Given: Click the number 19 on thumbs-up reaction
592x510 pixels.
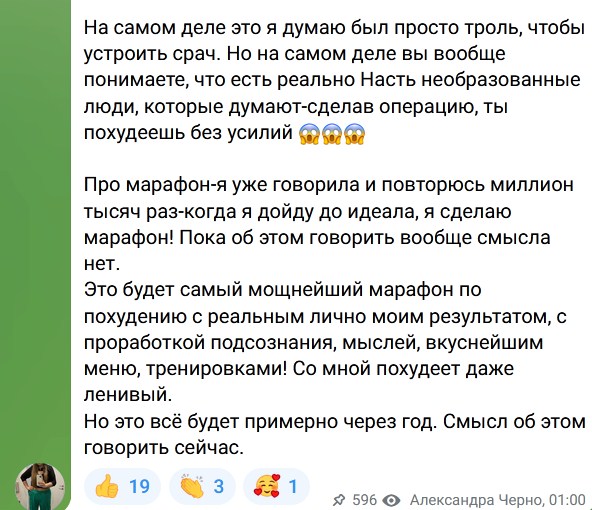Looking at the screenshot, I should [x=139, y=486].
